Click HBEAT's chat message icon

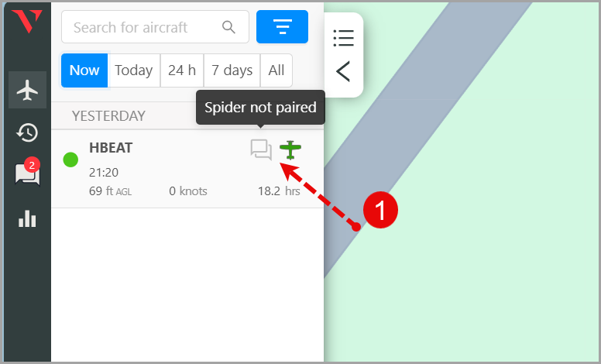tap(261, 149)
